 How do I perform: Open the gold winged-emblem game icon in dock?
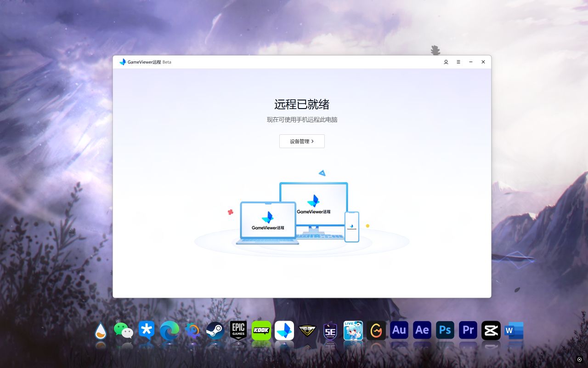[x=307, y=330]
